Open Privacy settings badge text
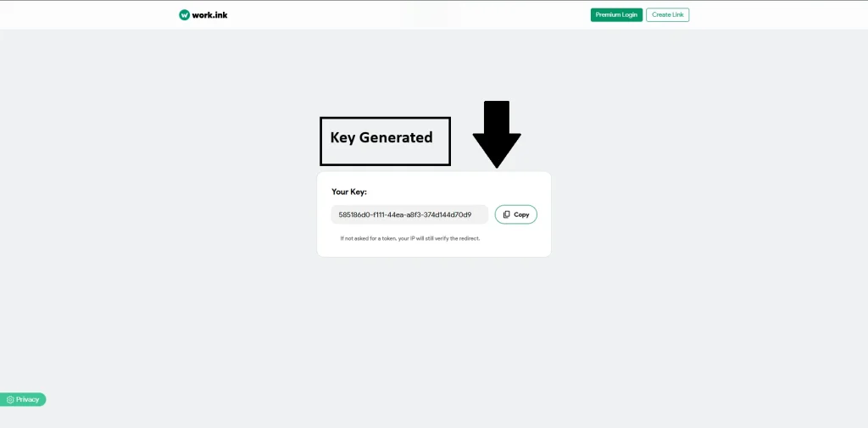868x428 pixels. click(x=28, y=399)
